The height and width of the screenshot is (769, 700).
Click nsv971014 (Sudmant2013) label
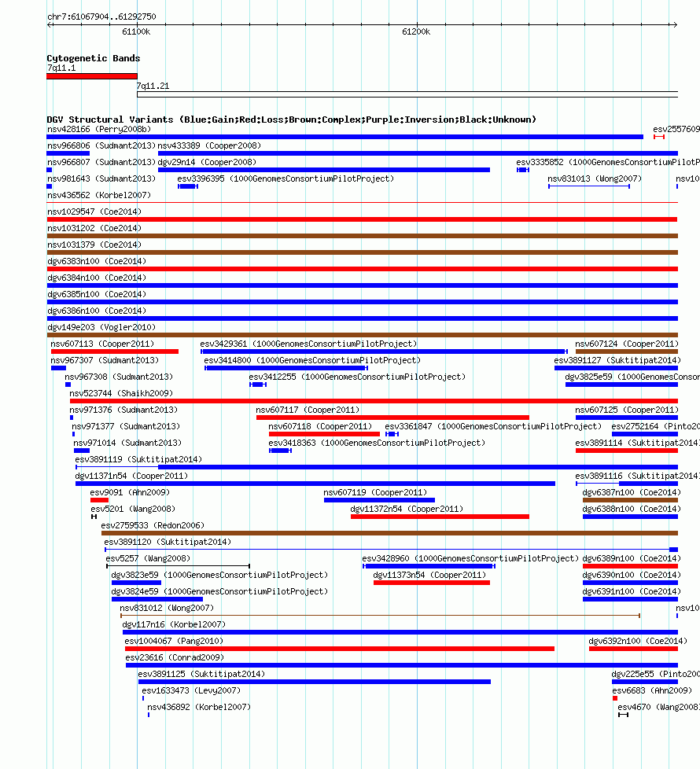click(x=127, y=443)
